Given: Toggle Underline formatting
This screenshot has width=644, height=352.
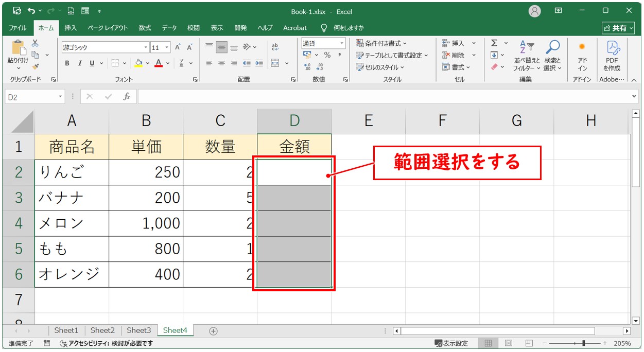Looking at the screenshot, I should (92, 63).
